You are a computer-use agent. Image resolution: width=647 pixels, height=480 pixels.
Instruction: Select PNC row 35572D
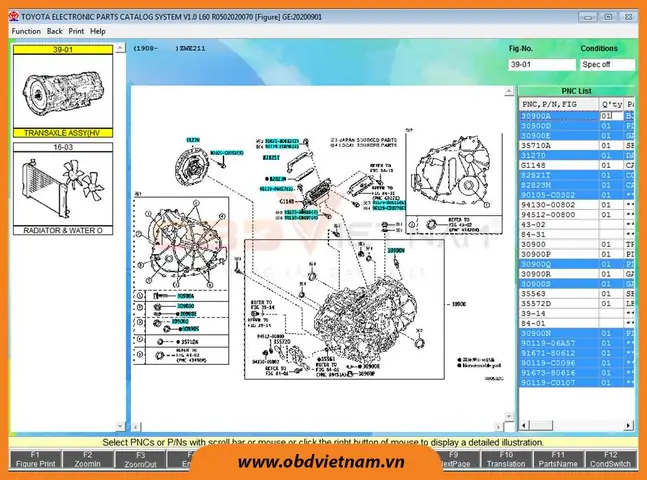577,304
